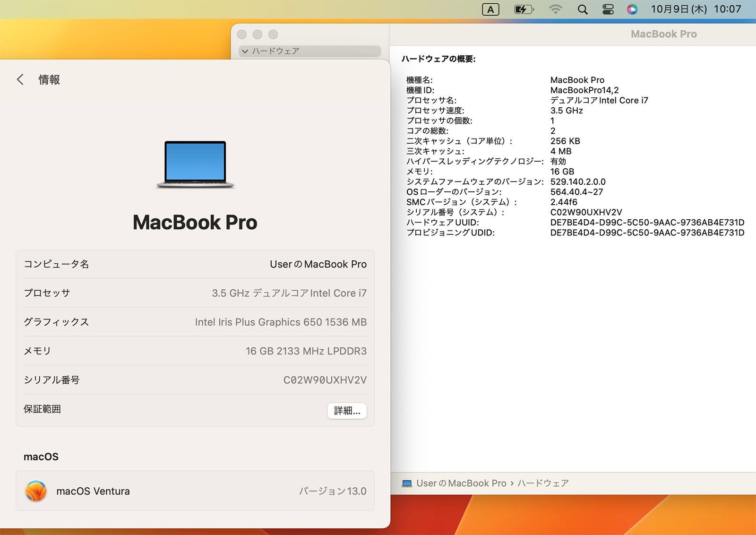The width and height of the screenshot is (756, 535).
Task: Click the charging battery icon
Action: (x=523, y=9)
